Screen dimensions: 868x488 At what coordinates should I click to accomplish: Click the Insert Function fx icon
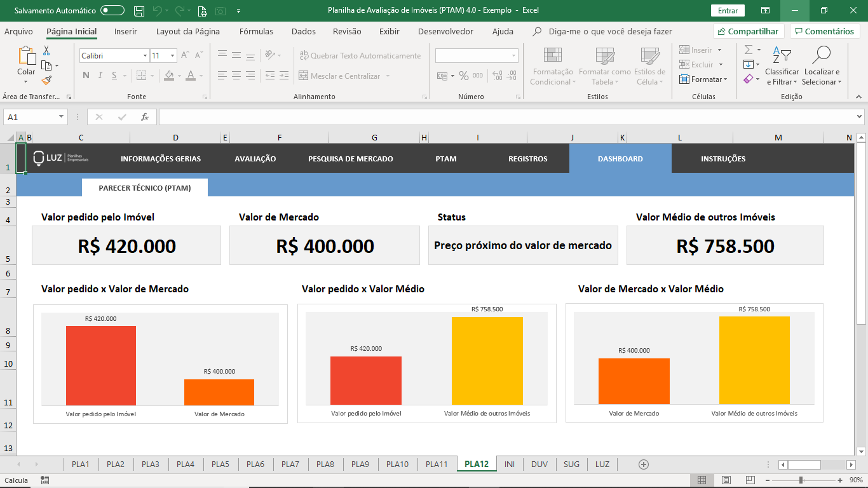(x=144, y=117)
